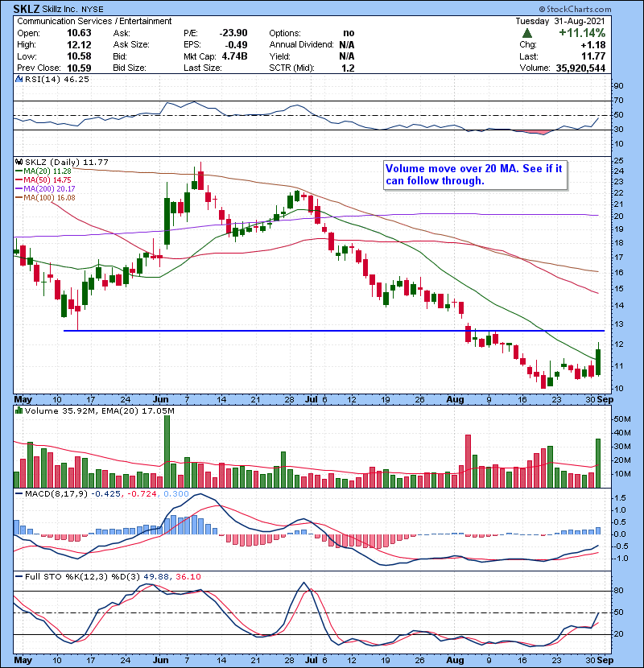Click the Jul label on the bottom date axis
The image size is (644, 668).
click(x=311, y=660)
